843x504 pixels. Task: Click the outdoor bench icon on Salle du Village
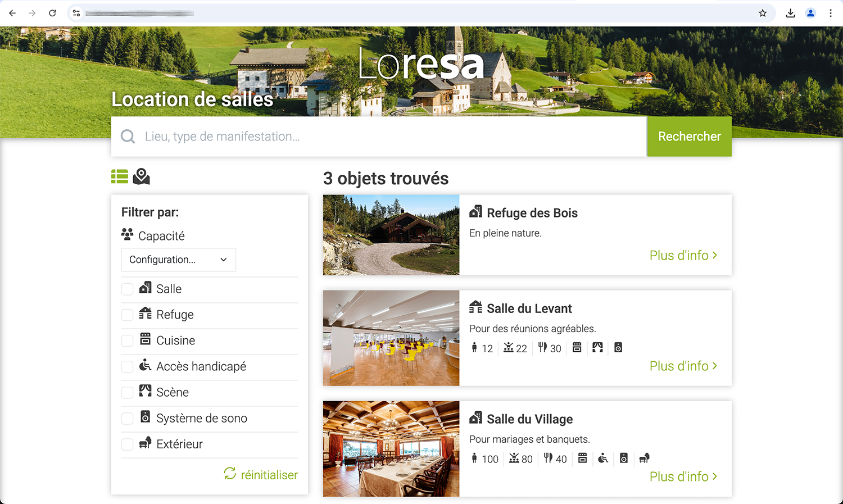[x=645, y=458]
